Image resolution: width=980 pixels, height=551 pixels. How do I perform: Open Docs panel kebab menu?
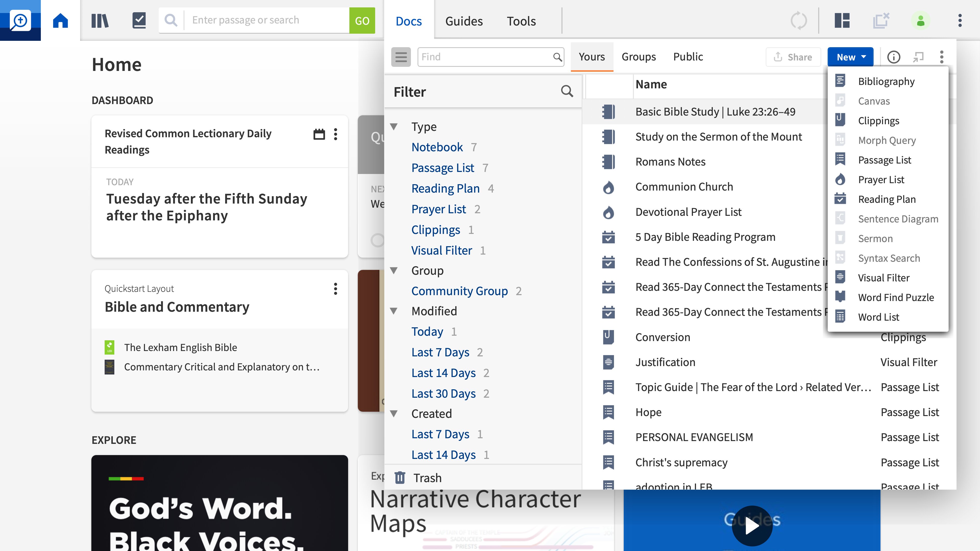pyautogui.click(x=941, y=57)
